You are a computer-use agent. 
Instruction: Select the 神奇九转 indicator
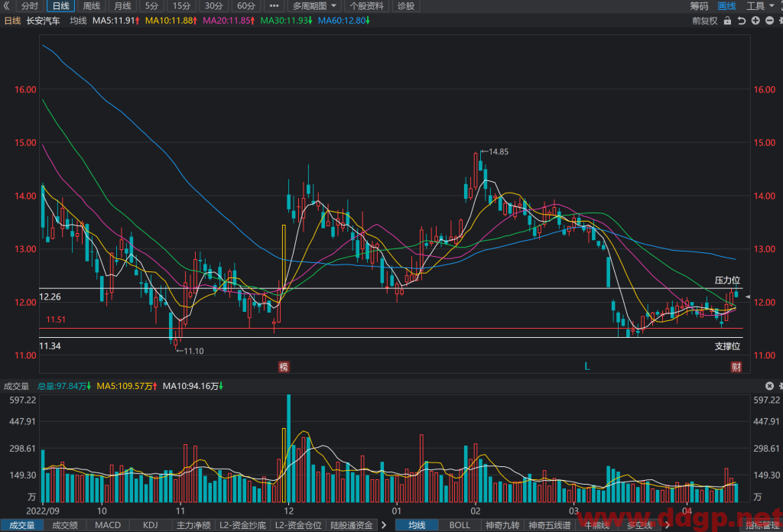[x=502, y=526]
